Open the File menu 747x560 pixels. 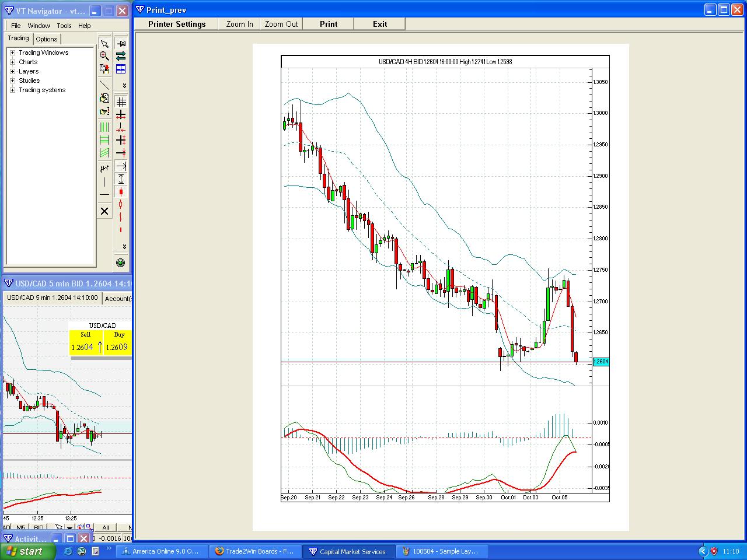coord(16,26)
